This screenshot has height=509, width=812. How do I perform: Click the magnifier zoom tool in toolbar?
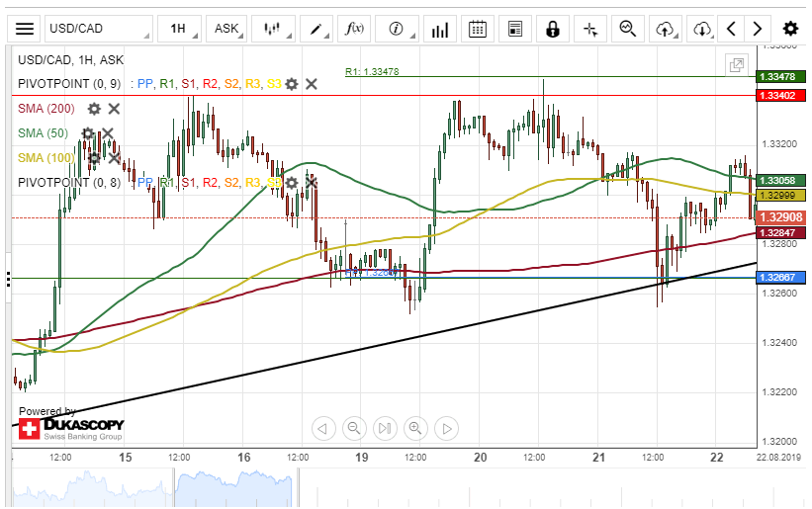coord(627,29)
